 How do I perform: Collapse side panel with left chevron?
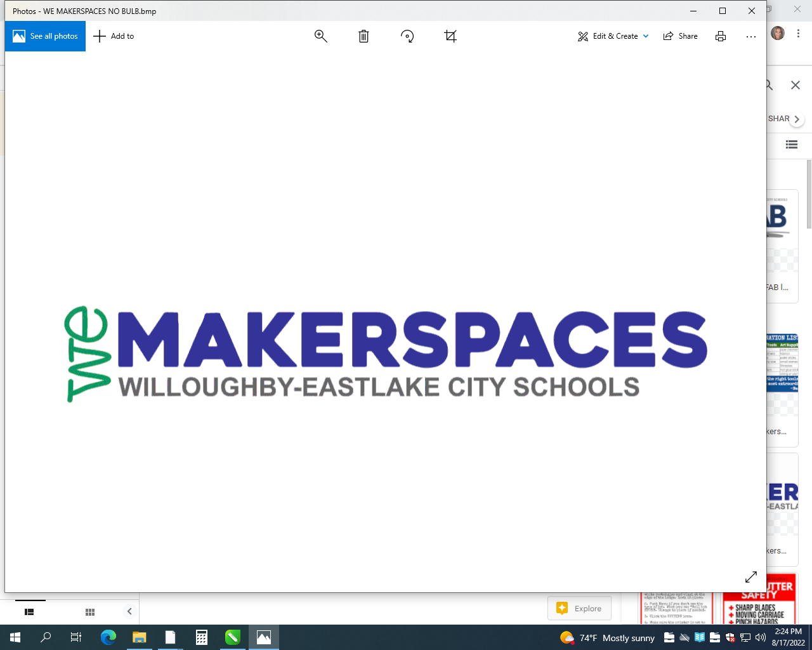(x=129, y=611)
